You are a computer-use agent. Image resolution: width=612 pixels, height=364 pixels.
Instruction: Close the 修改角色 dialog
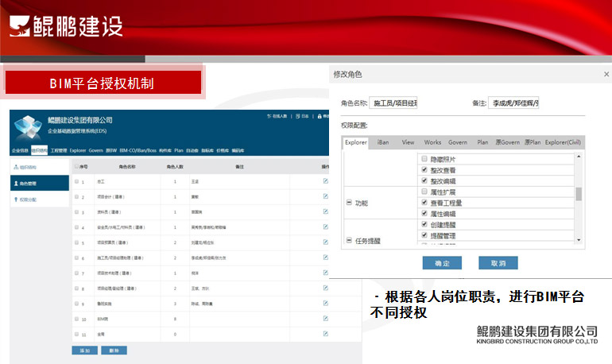[x=606, y=74]
